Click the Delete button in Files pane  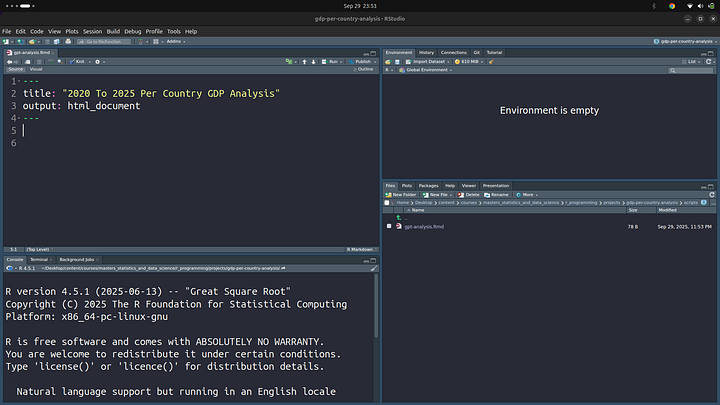click(468, 195)
